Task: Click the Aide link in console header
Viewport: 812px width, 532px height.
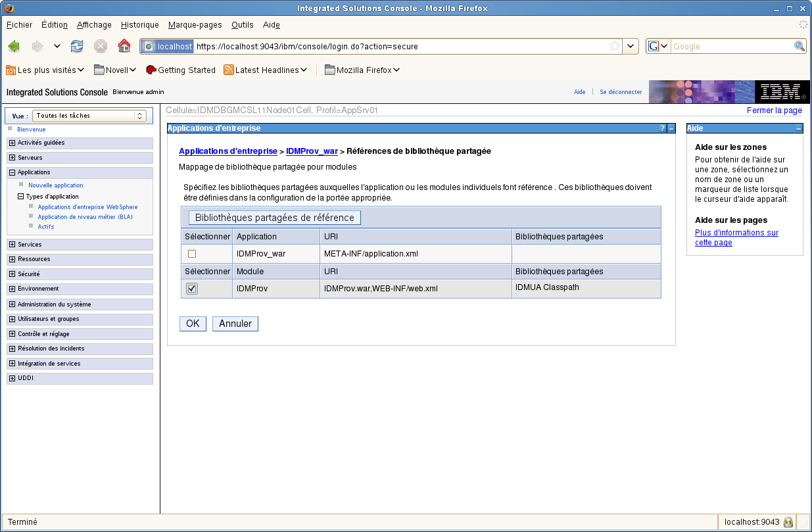Action: [x=579, y=92]
